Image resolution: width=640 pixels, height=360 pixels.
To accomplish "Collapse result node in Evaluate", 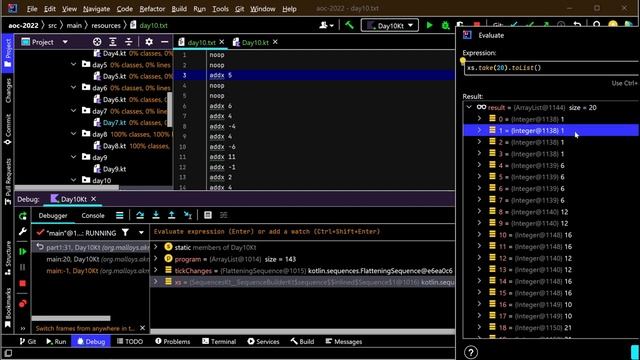I will tap(469, 107).
